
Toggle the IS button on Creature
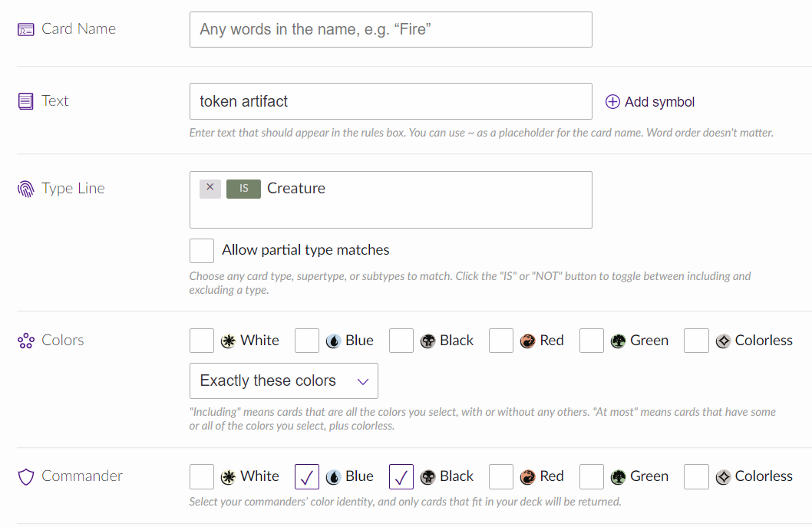(x=243, y=189)
